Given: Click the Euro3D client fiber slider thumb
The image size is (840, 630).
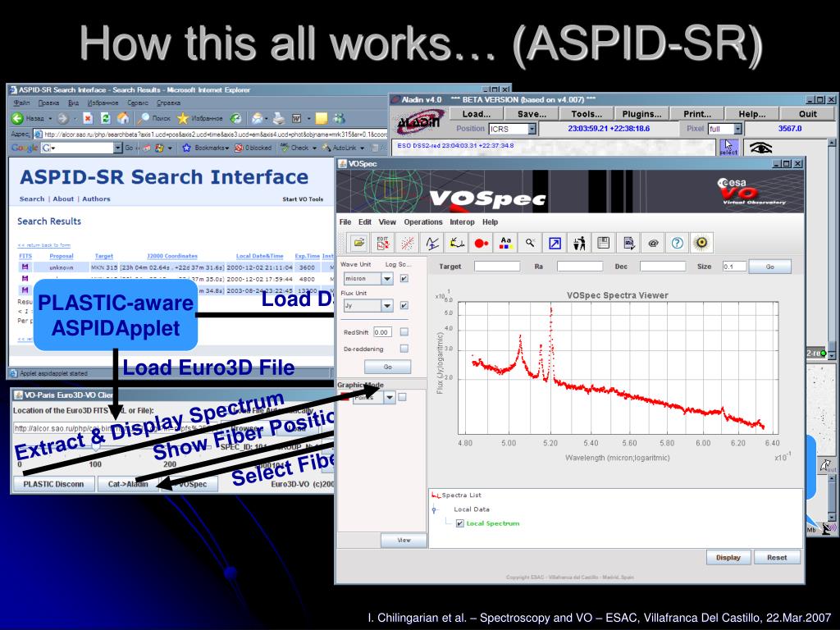Looking at the screenshot, I should coord(96,447).
